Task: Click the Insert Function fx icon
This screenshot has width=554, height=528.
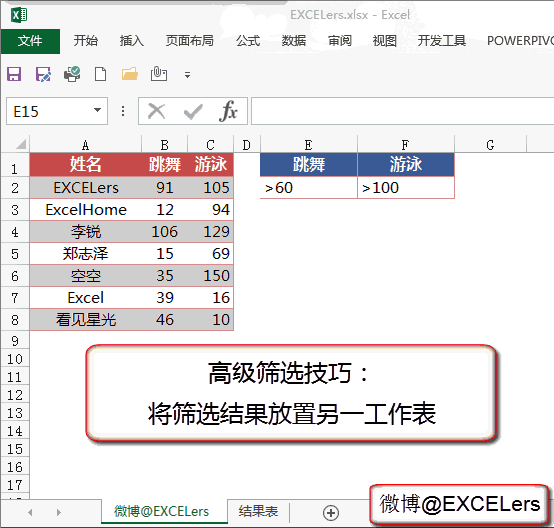Action: tap(228, 111)
